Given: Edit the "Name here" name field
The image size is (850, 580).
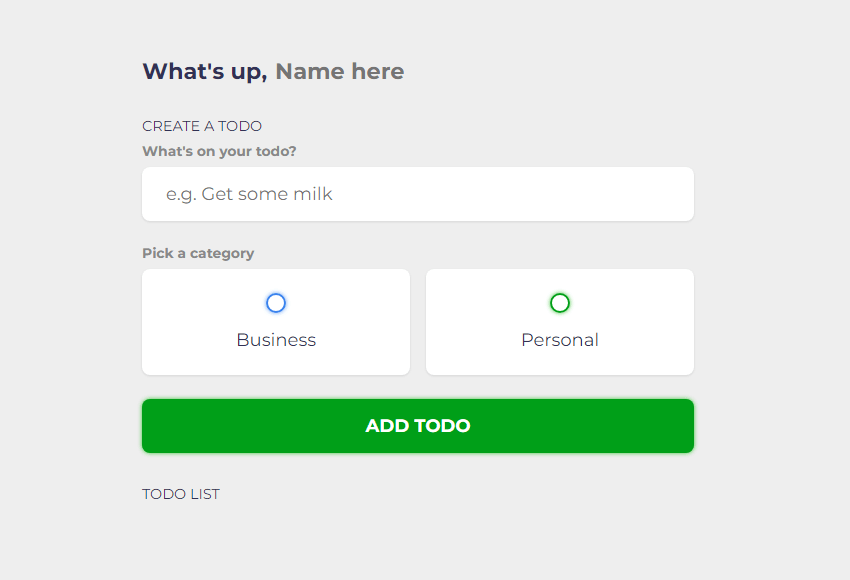Looking at the screenshot, I should [340, 72].
